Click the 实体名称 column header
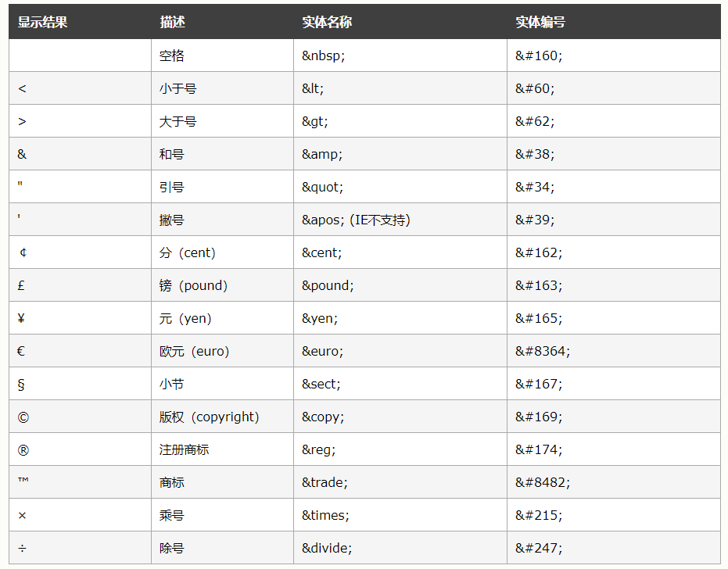Screen dimensions: 728x569 pyautogui.click(x=327, y=22)
